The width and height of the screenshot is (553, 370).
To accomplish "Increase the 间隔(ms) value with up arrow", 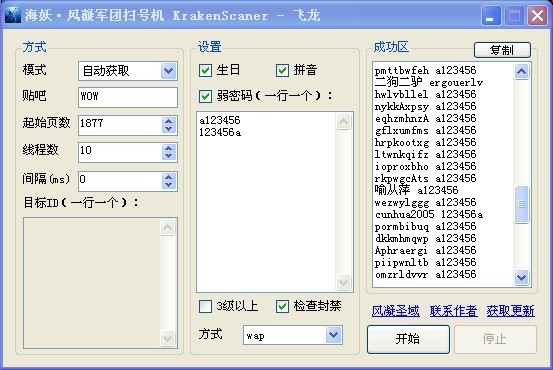I will (x=169, y=177).
